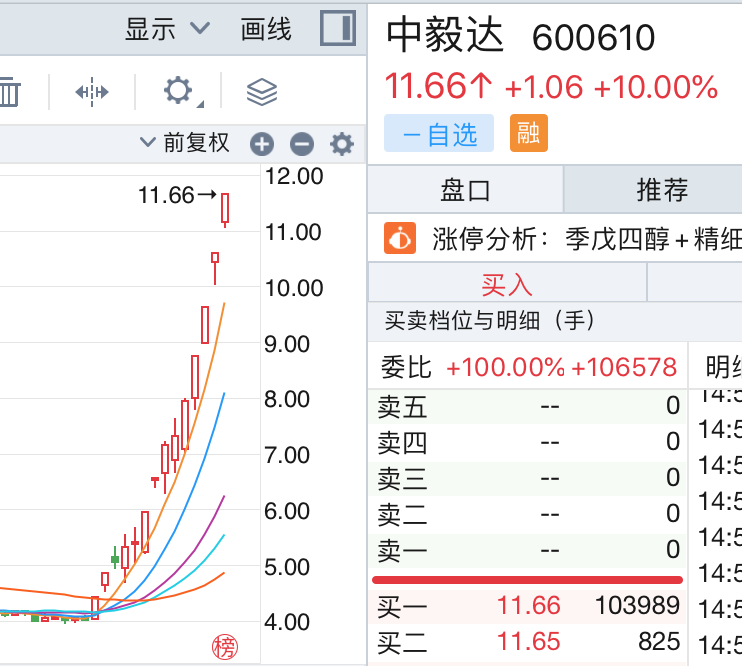The image size is (742, 666).
Task: Click the 买入 buy button
Action: [507, 284]
